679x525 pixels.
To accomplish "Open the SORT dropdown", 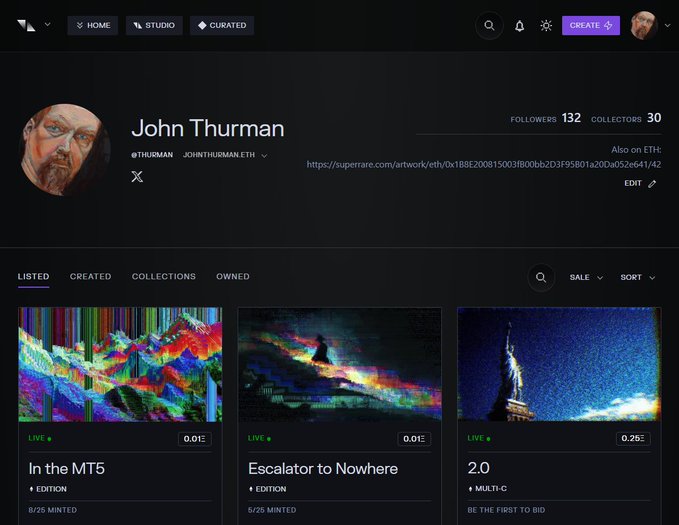I will point(637,277).
